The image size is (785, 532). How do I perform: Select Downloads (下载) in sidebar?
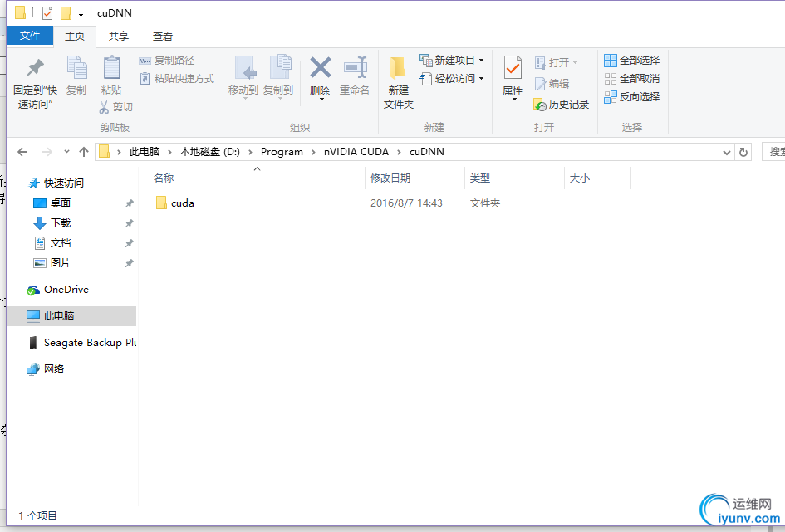[52, 223]
